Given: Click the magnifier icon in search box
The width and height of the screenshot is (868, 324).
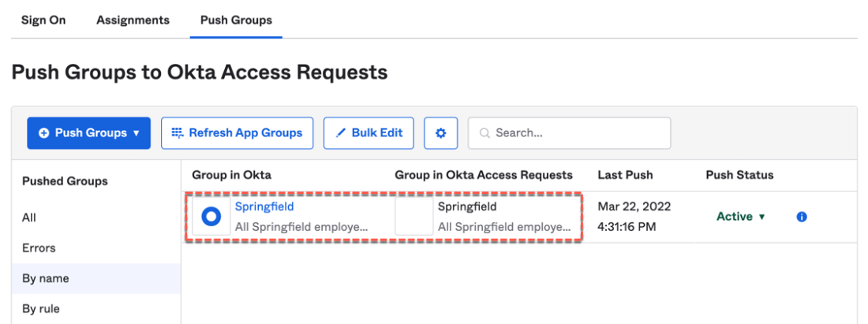Looking at the screenshot, I should pos(485,133).
